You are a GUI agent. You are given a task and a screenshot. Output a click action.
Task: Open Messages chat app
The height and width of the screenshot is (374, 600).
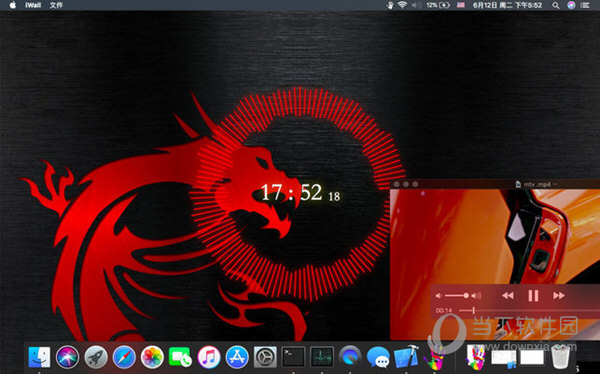378,358
